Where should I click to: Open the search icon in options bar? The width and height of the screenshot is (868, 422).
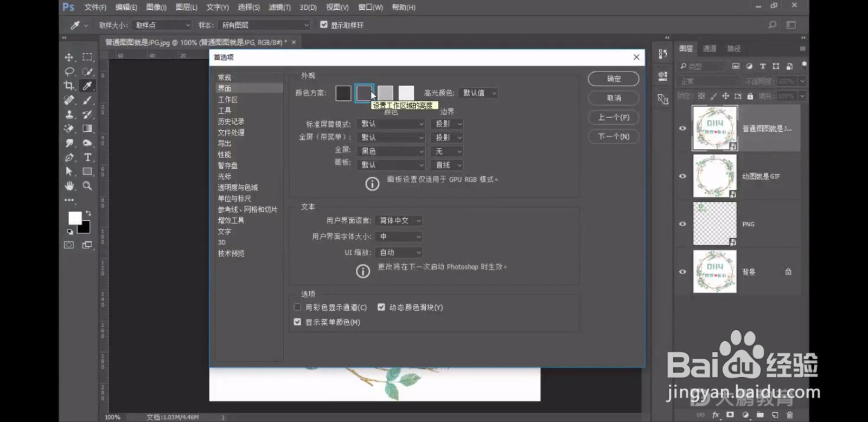[773, 25]
